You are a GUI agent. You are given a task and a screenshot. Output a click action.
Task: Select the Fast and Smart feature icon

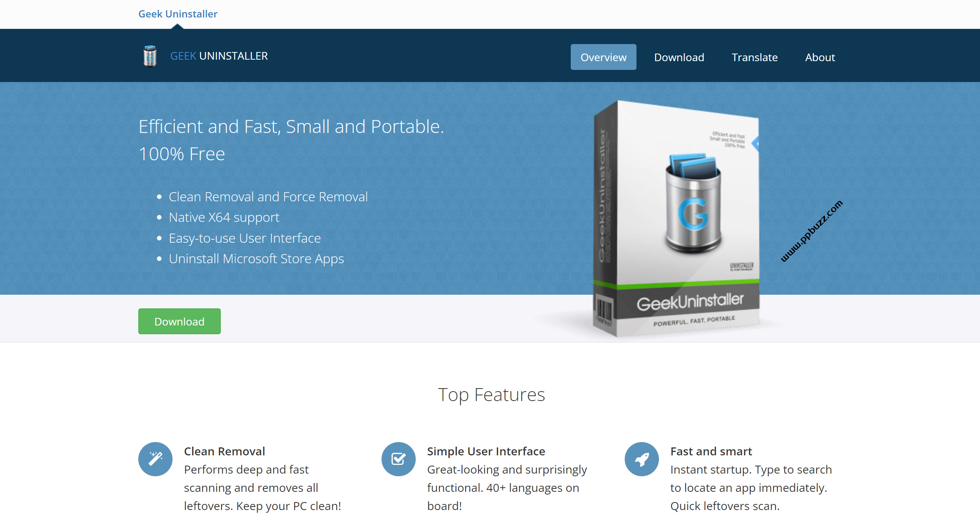(x=642, y=459)
